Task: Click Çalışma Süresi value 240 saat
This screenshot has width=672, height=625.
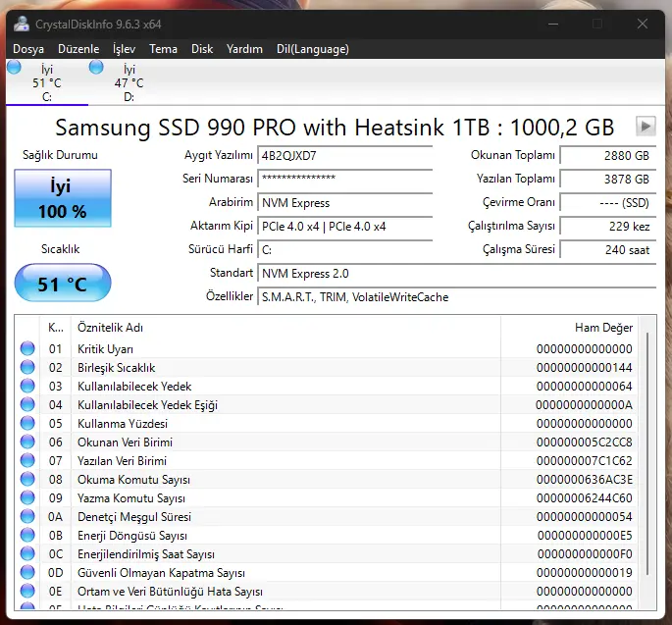Action: (607, 250)
